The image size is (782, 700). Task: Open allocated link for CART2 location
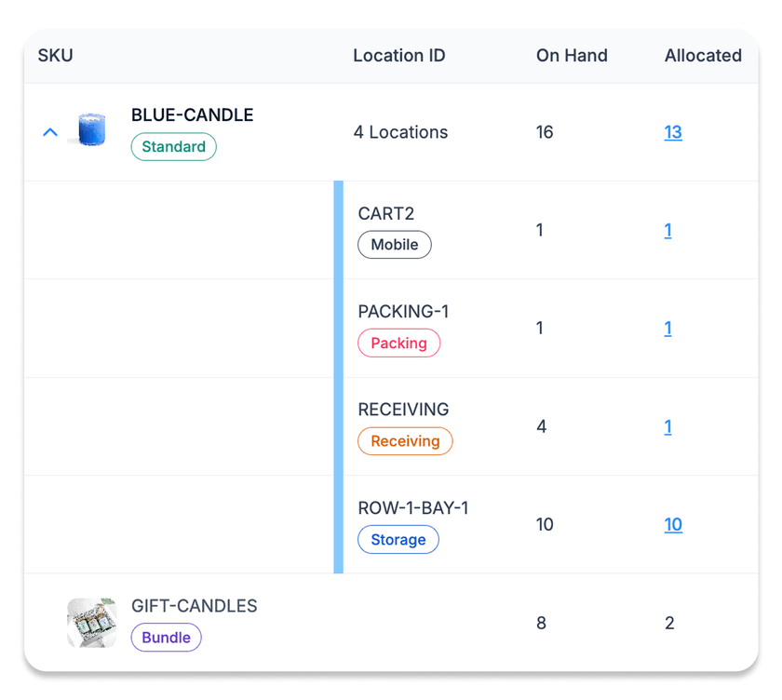tap(667, 230)
